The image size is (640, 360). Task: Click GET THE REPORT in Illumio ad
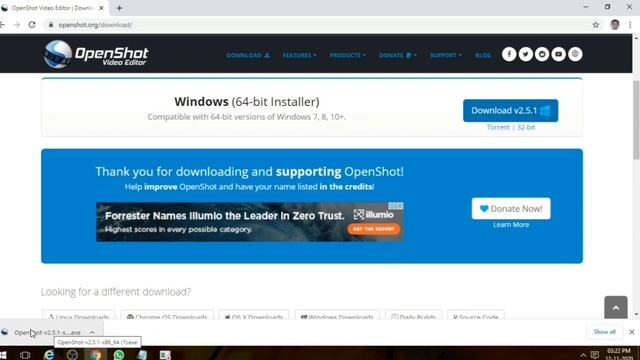[373, 229]
